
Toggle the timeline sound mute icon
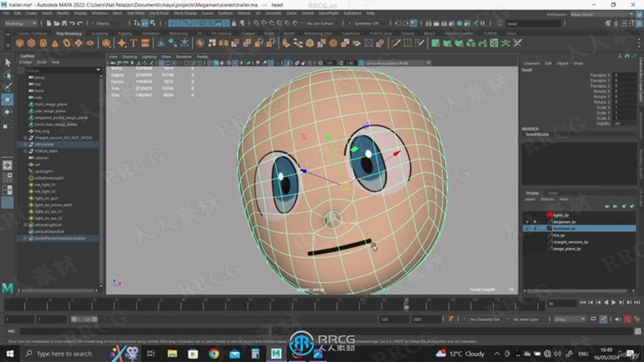(x=618, y=319)
